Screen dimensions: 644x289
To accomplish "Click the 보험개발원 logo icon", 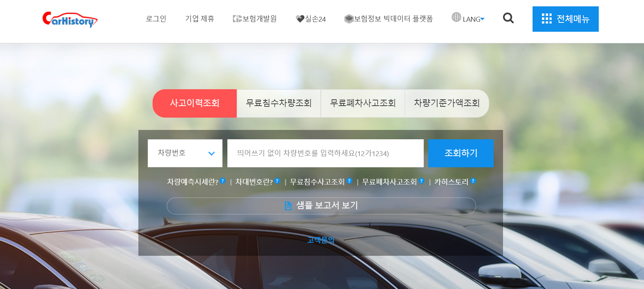I will pyautogui.click(x=237, y=19).
